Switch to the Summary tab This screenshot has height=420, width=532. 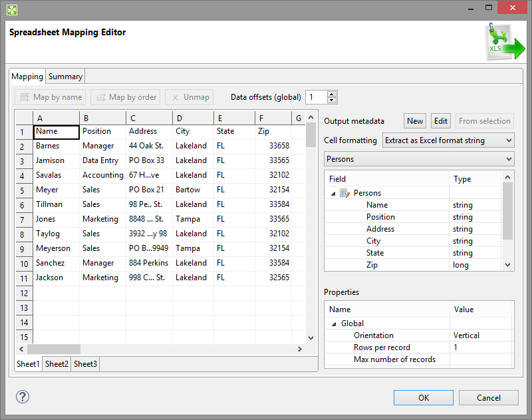click(65, 77)
